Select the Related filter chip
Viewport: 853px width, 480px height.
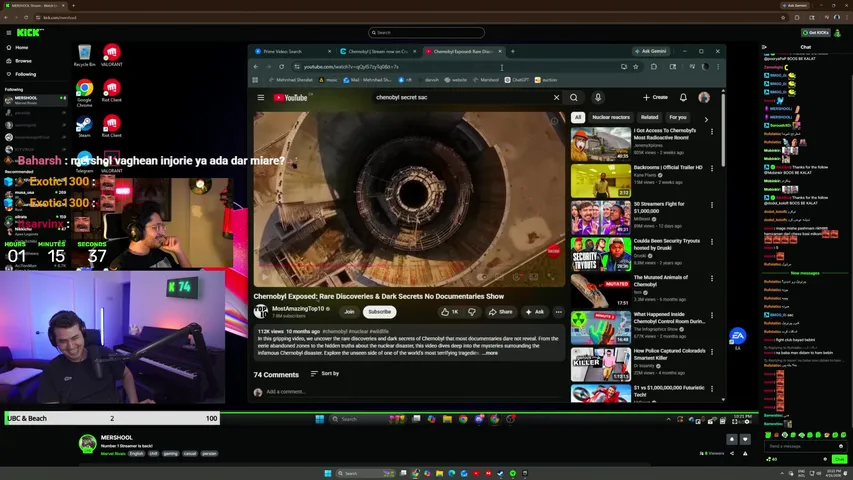(x=649, y=117)
